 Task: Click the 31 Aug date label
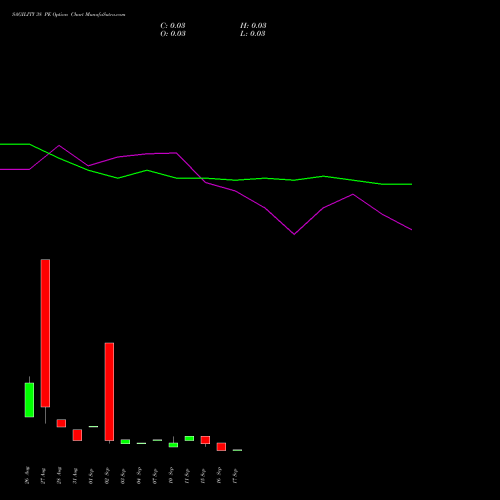coord(75,476)
